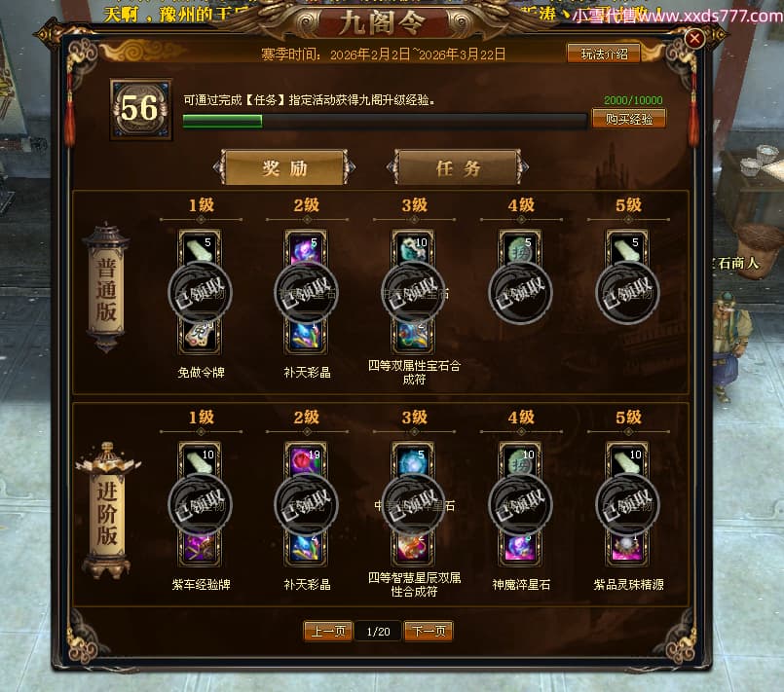The image size is (784, 692).
Task: Click the 紫车经验牌 icon in 进阶版 level 1
Action: pyautogui.click(x=200, y=548)
